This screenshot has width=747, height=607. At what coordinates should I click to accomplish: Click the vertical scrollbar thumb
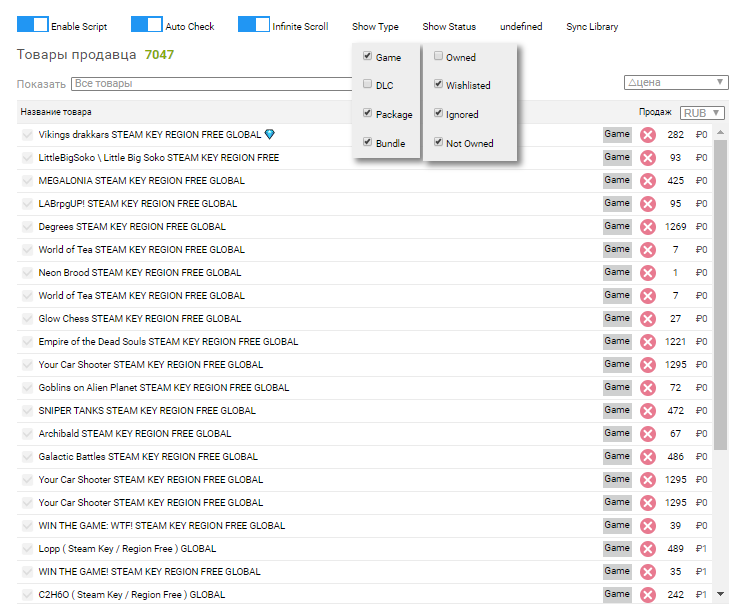pyautogui.click(x=720, y=294)
